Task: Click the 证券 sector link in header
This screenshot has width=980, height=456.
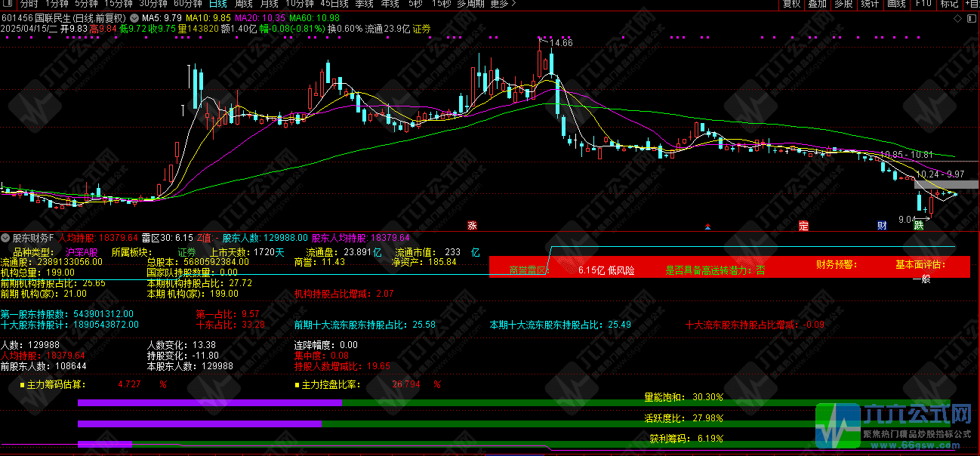Action: click(421, 29)
